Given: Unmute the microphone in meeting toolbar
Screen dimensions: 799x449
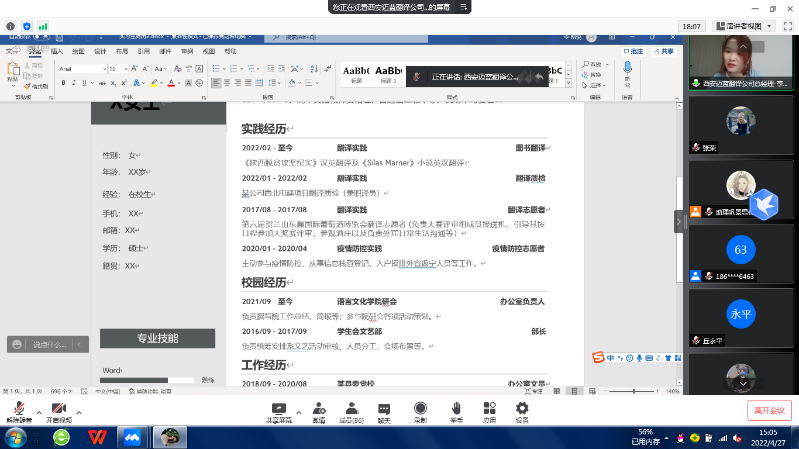Looking at the screenshot, I should pyautogui.click(x=17, y=408).
